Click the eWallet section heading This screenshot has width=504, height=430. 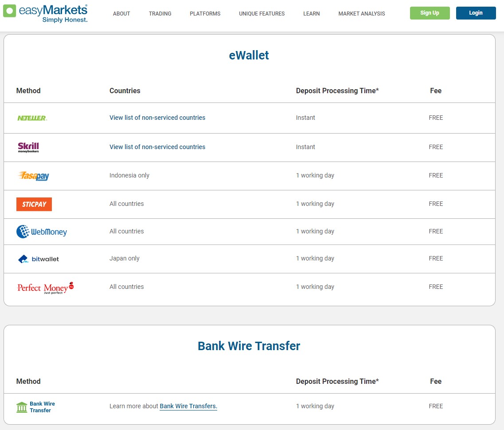[x=249, y=55]
